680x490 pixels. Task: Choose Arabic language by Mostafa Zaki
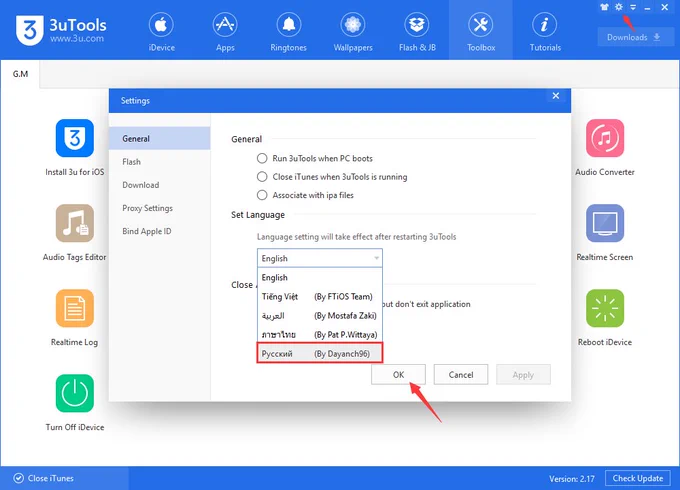point(320,316)
